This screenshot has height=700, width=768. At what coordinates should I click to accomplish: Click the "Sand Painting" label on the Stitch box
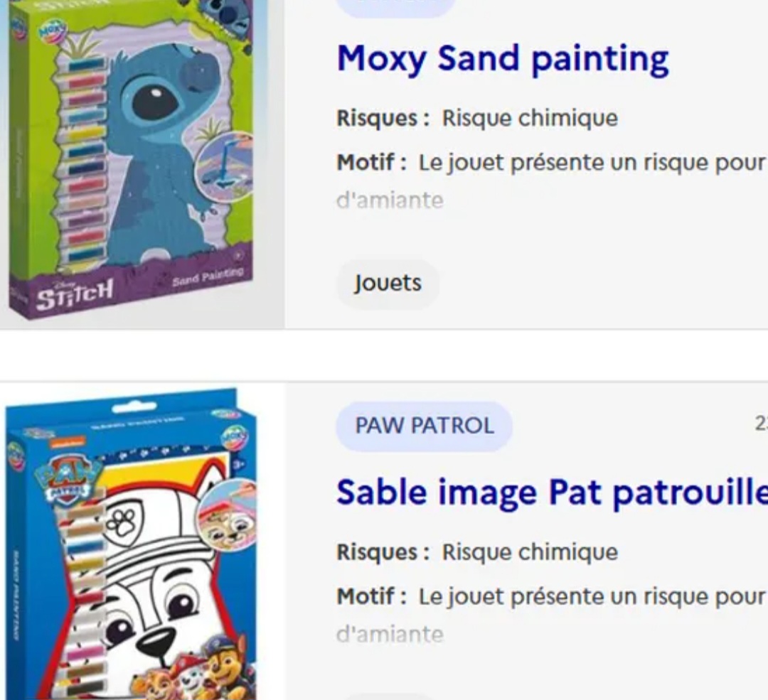207,275
